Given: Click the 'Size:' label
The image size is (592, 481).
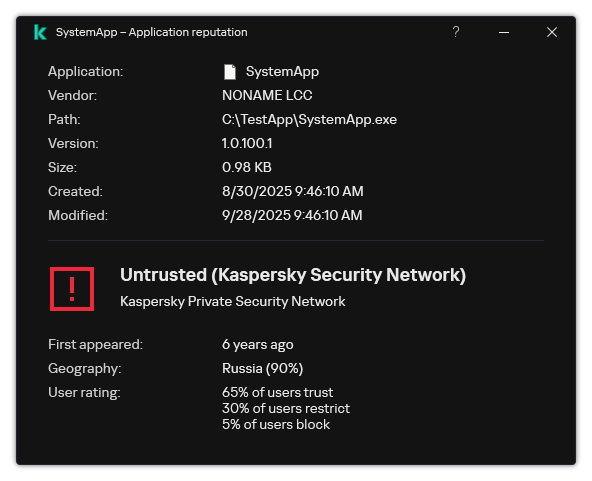Looking at the screenshot, I should 62,167.
